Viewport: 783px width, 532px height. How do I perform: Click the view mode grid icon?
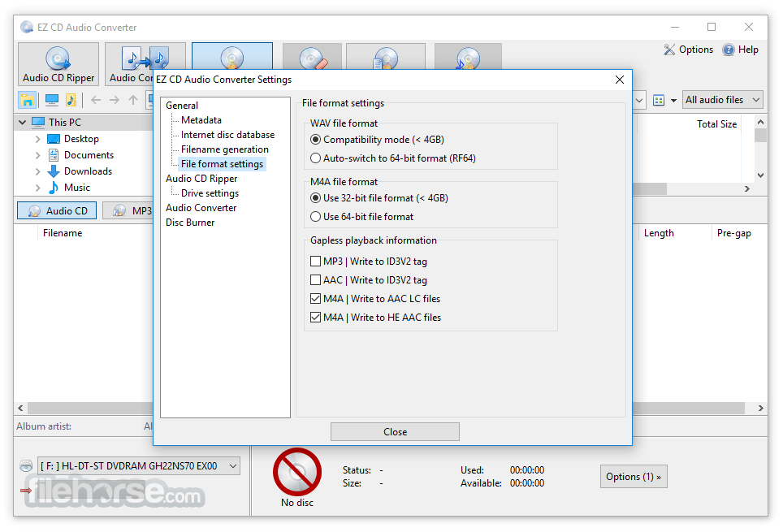coord(659,100)
